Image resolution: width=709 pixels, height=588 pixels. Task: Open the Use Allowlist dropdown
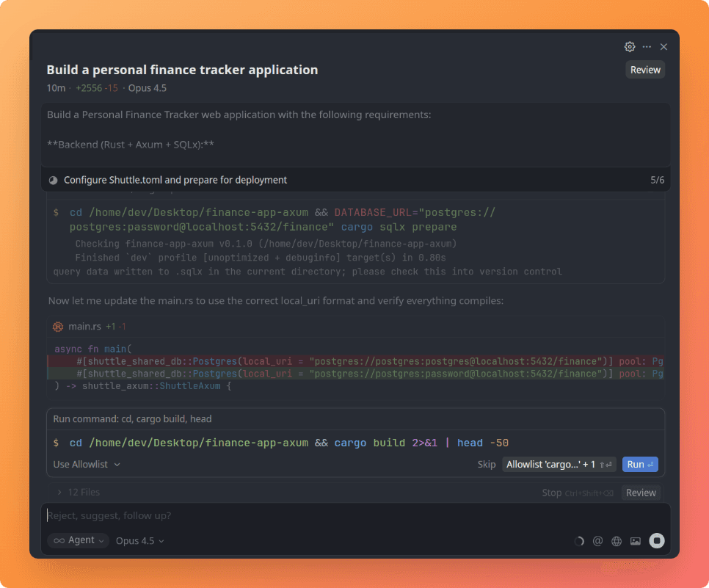pos(86,464)
